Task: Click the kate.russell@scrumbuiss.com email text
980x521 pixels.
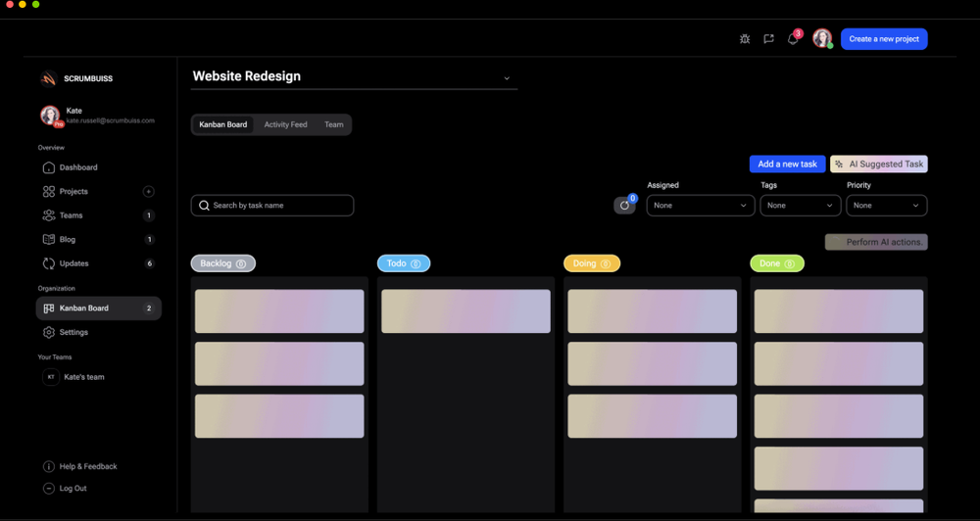Action: point(110,120)
